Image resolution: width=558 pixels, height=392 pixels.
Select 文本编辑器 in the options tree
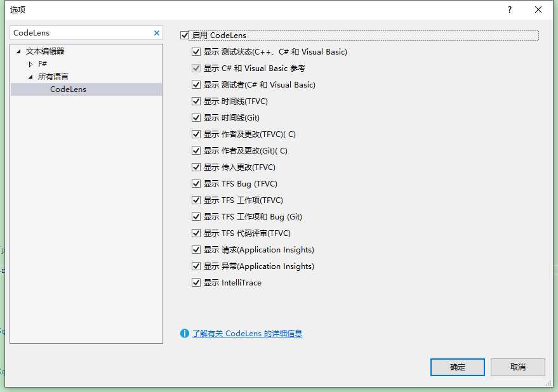click(45, 51)
